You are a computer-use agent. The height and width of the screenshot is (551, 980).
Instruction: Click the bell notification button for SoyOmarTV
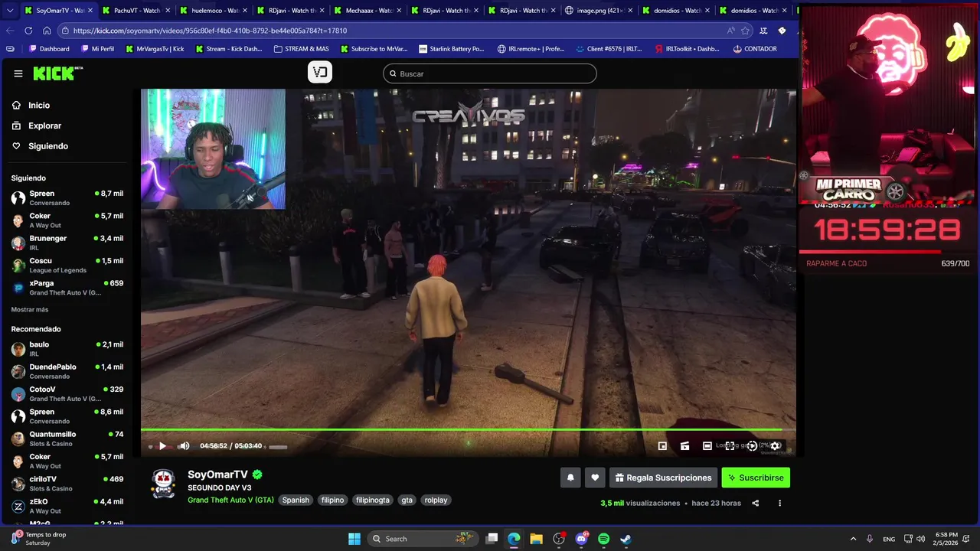(x=570, y=478)
